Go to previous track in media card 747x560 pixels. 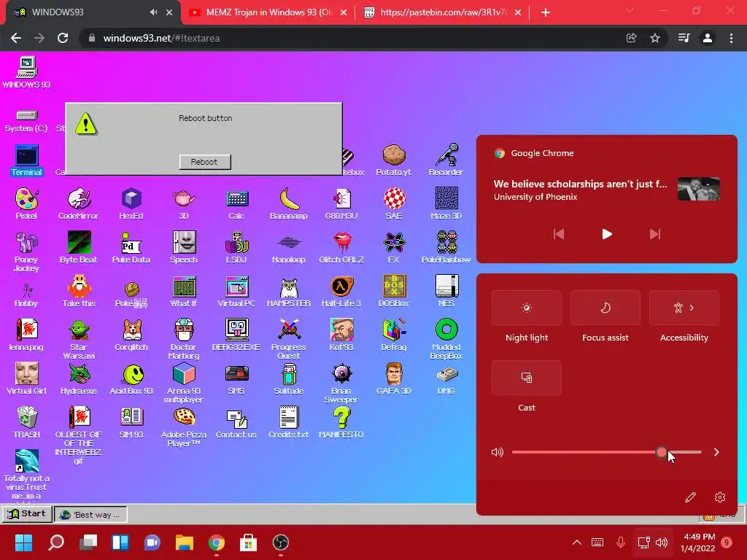pos(558,234)
